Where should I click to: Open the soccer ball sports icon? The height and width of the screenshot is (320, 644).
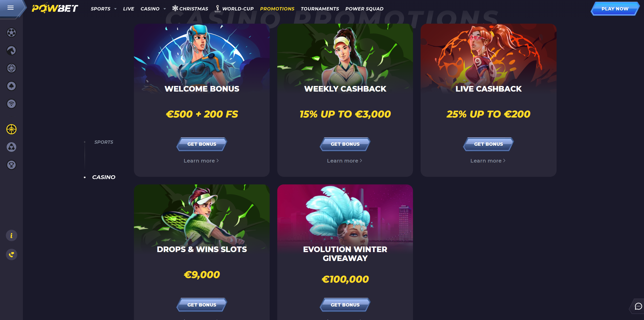coord(11,33)
